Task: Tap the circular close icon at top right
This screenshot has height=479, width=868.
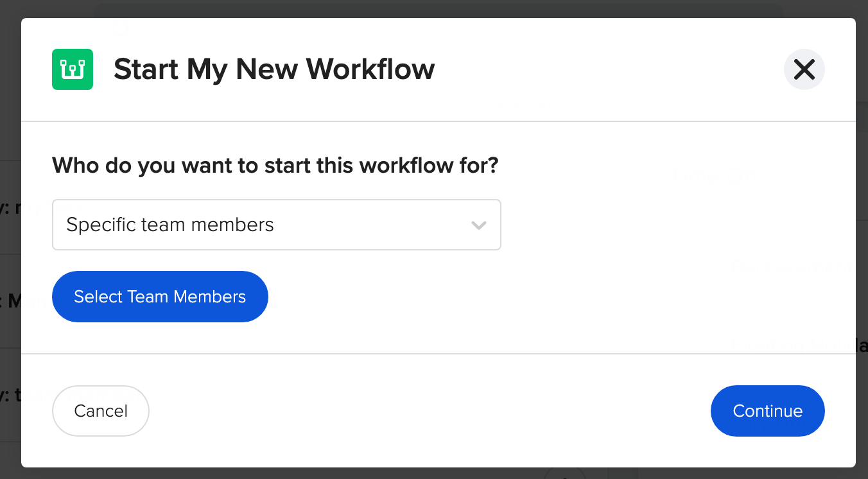Action: click(804, 69)
